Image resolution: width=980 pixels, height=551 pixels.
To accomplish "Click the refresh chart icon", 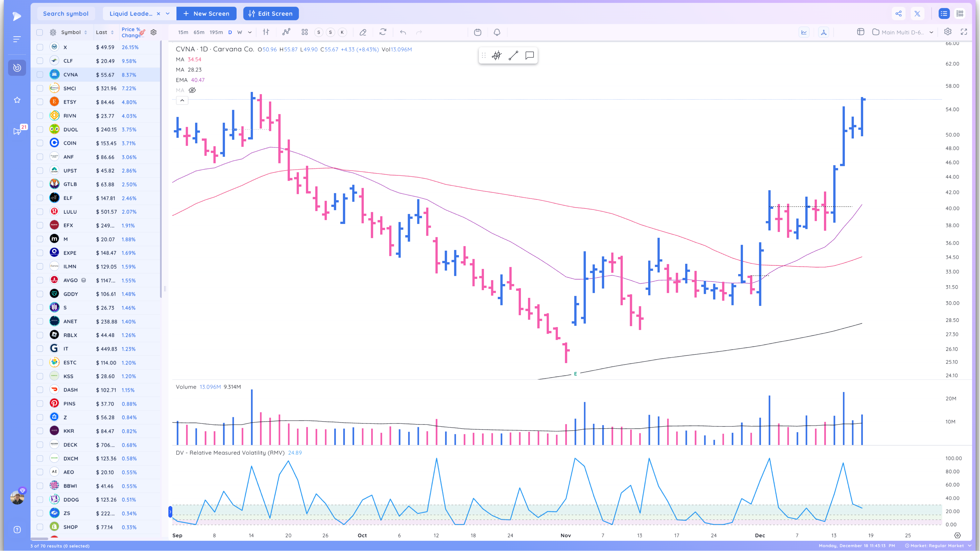I will point(383,32).
